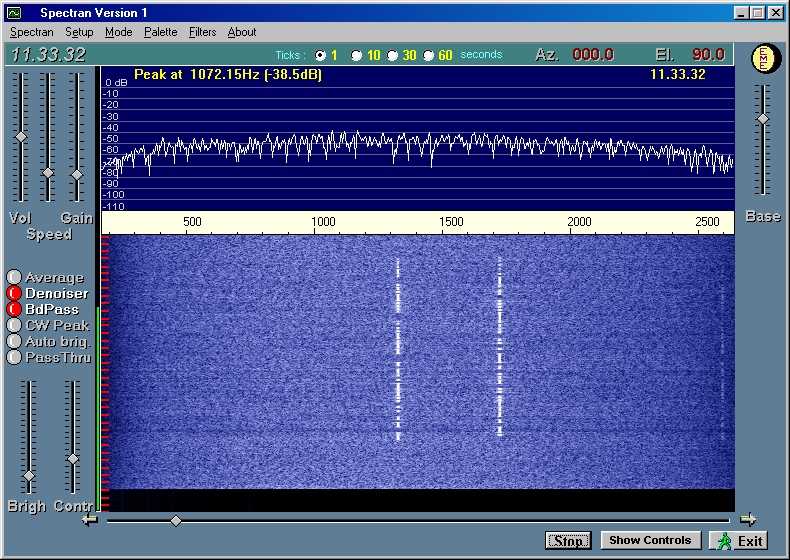Toggle the BdPass filter
The width and height of the screenshot is (790, 560).
[14, 309]
